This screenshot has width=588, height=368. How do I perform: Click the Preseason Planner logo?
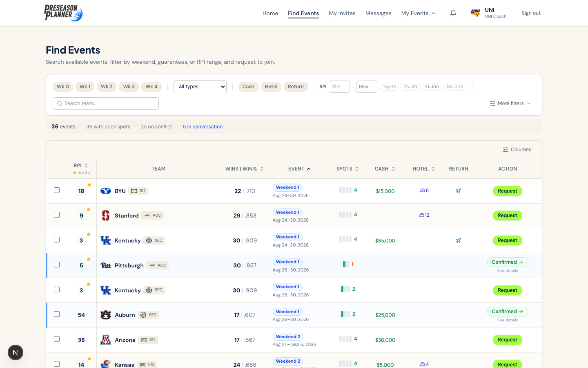[63, 13]
